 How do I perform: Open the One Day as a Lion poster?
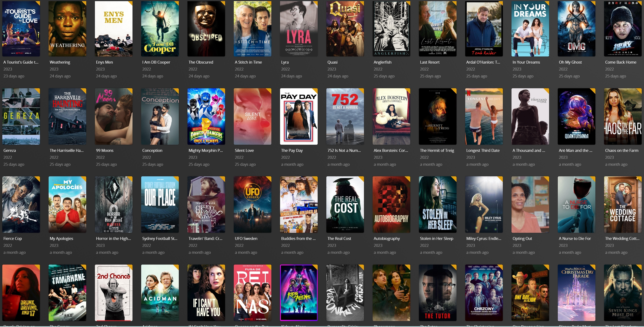pos(530,293)
